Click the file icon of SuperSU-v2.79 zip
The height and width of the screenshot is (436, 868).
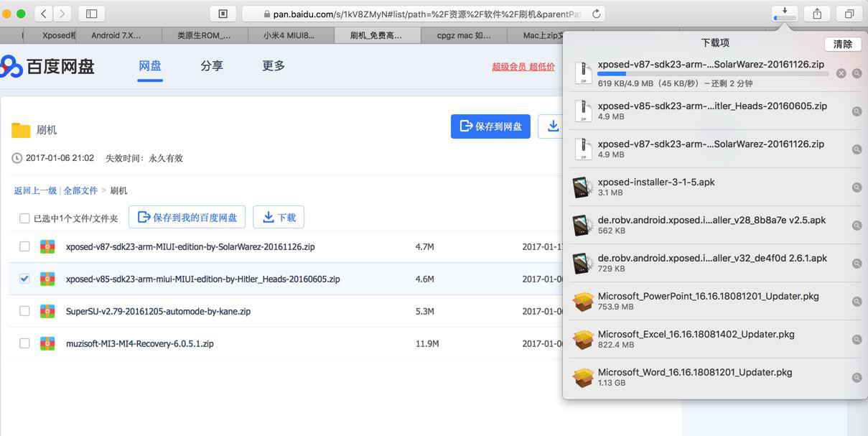tap(47, 311)
